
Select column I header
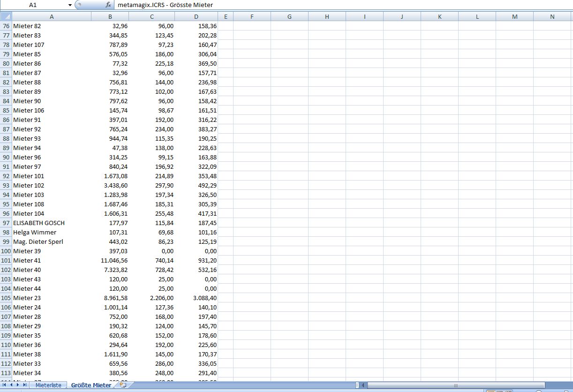coord(364,16)
